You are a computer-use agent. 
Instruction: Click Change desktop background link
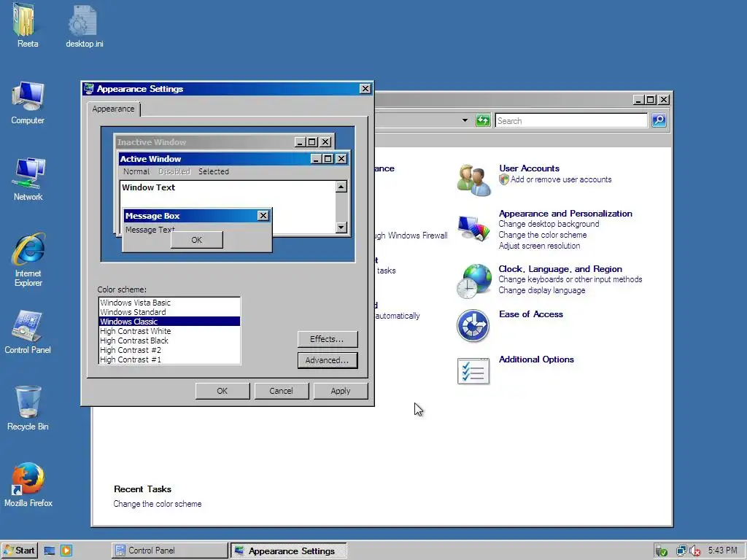pos(549,224)
